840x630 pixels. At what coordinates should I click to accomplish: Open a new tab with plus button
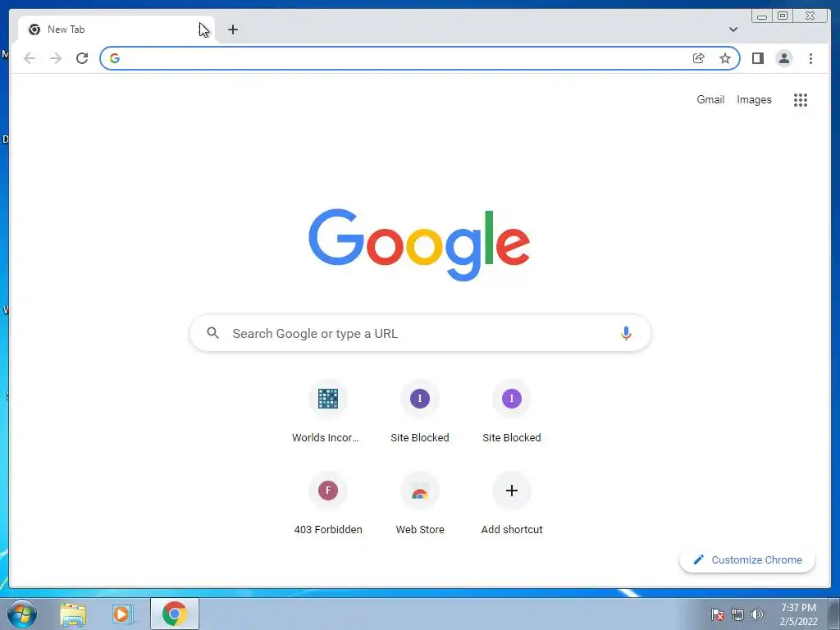click(232, 30)
